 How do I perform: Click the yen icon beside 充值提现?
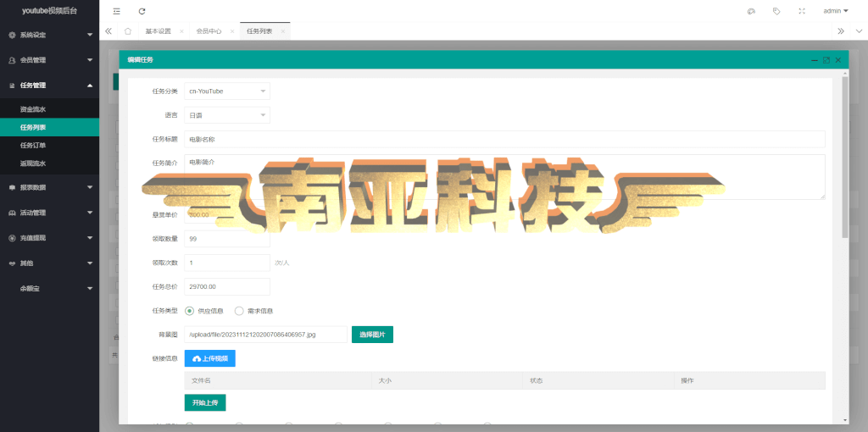click(12, 238)
